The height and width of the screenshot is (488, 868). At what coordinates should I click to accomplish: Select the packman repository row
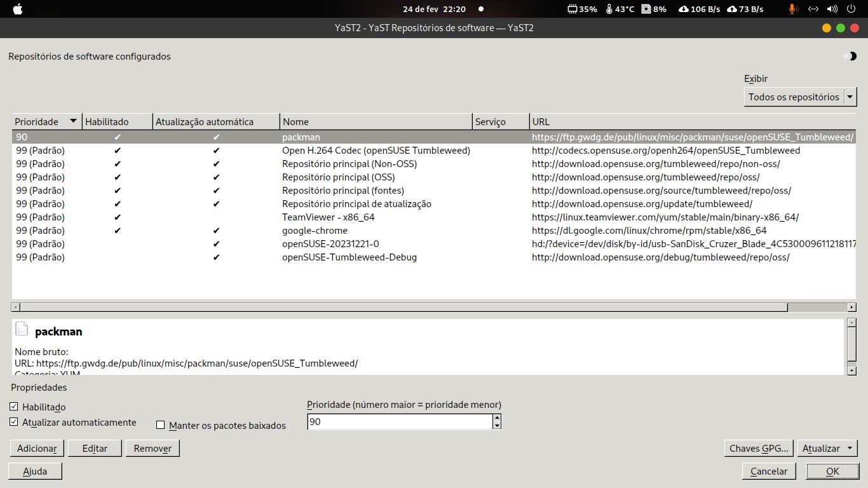pos(434,137)
